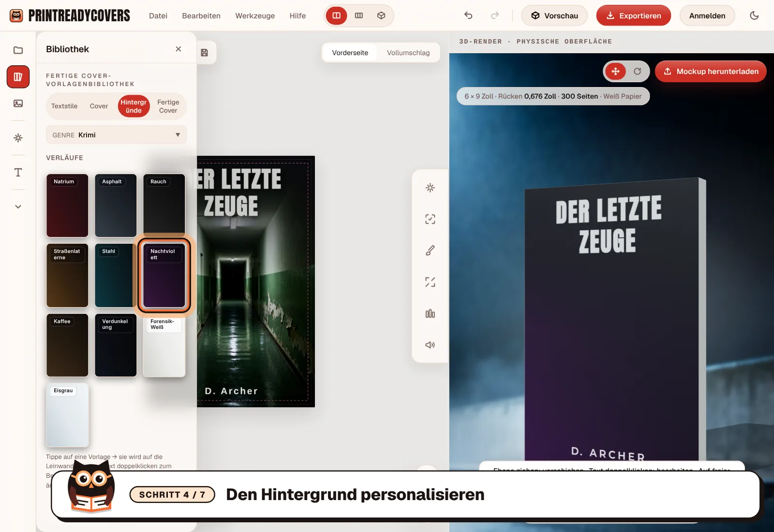Toggle dark mode moon icon
The height and width of the screenshot is (532, 774).
(754, 15)
